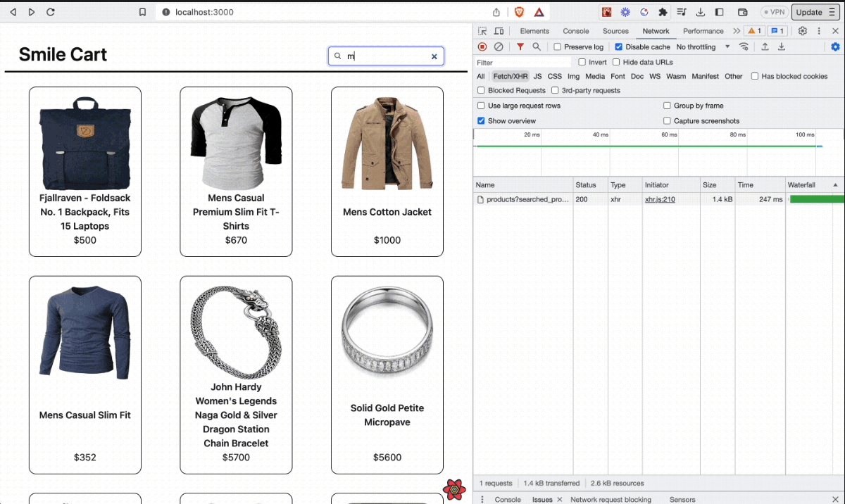Image resolution: width=845 pixels, height=504 pixels.
Task: Select the Fetch/XHR filter tab
Action: pos(510,76)
